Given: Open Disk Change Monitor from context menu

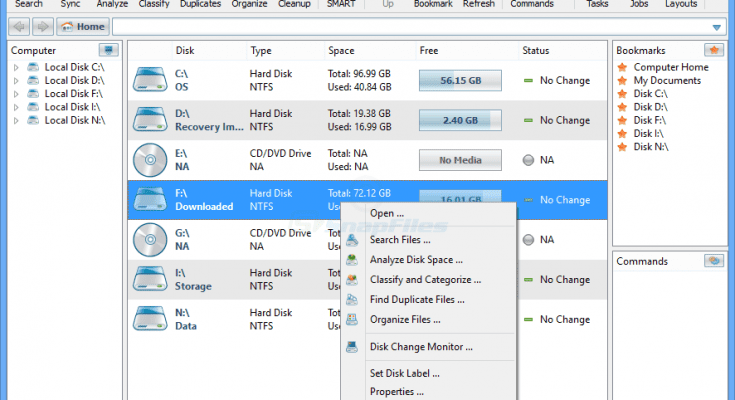Looking at the screenshot, I should click(421, 347).
